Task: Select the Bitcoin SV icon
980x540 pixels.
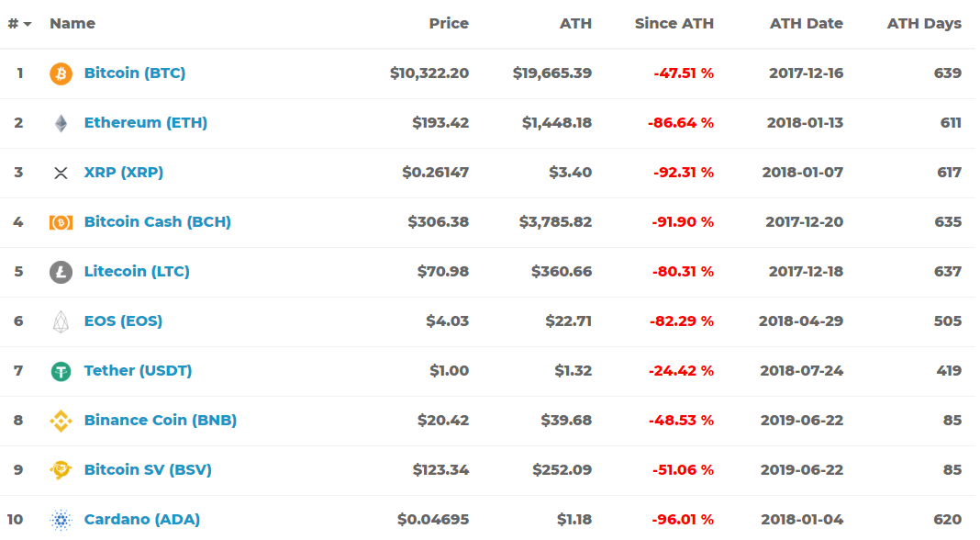Action: tap(61, 469)
